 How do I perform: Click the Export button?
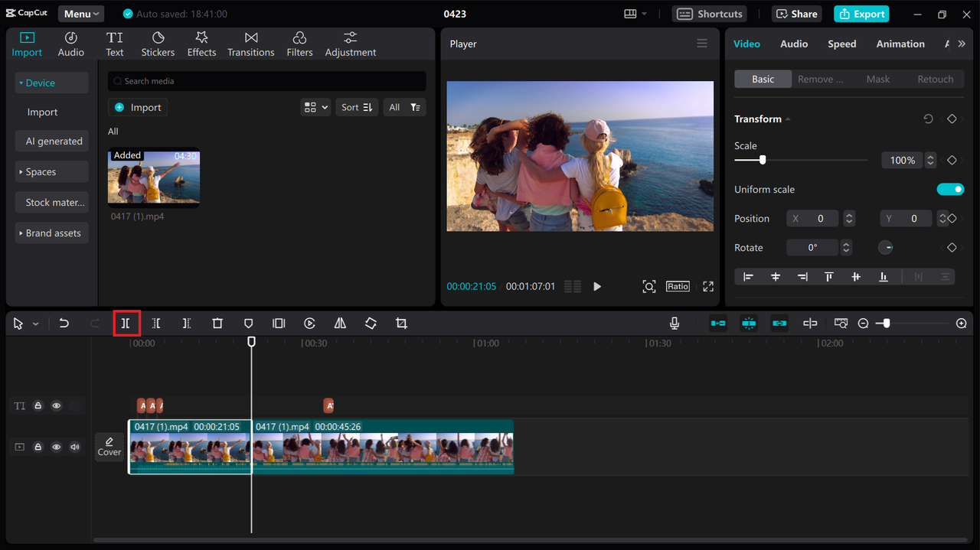pos(861,14)
